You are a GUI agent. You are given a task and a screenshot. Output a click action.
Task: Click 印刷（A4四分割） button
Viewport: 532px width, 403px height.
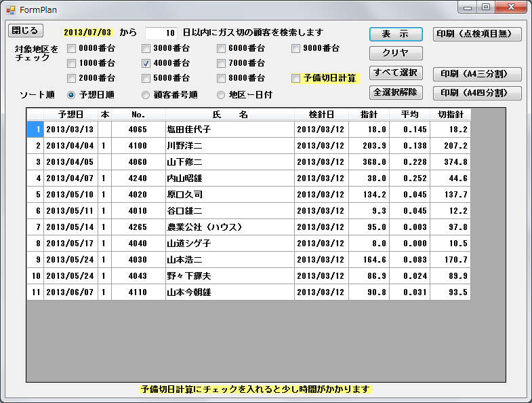point(477,93)
